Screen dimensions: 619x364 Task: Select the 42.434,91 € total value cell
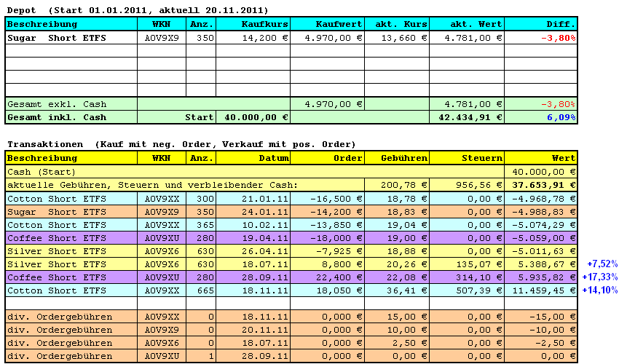click(467, 117)
